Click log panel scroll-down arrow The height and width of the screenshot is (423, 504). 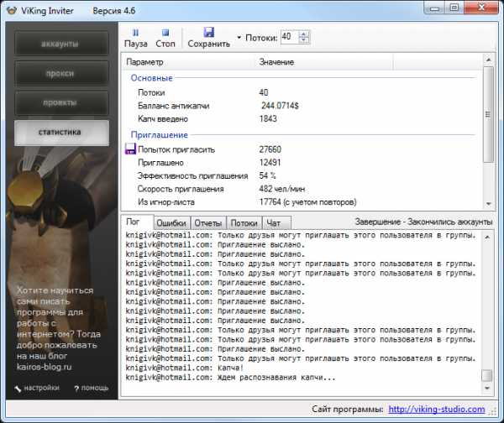pos(487,388)
